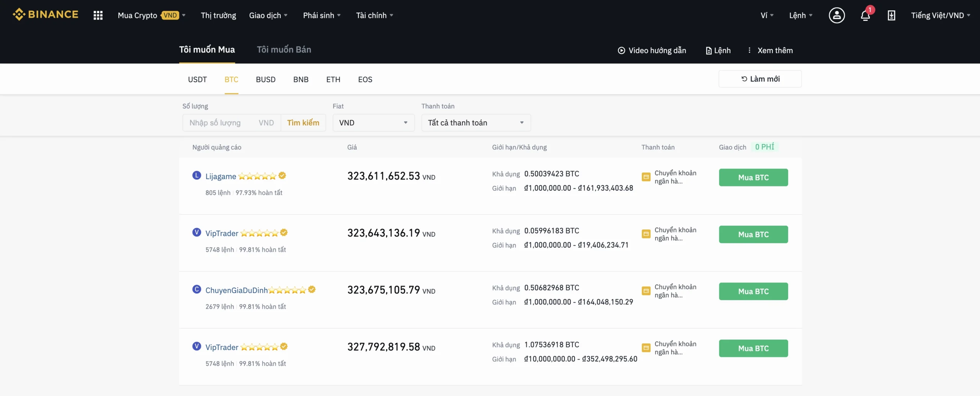
Task: Open the Tất cả thanh toán dropdown
Action: pyautogui.click(x=476, y=123)
